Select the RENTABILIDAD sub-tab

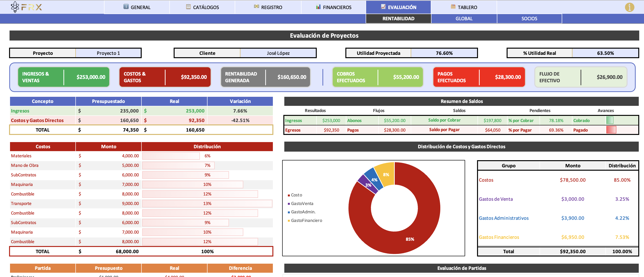pos(398,19)
